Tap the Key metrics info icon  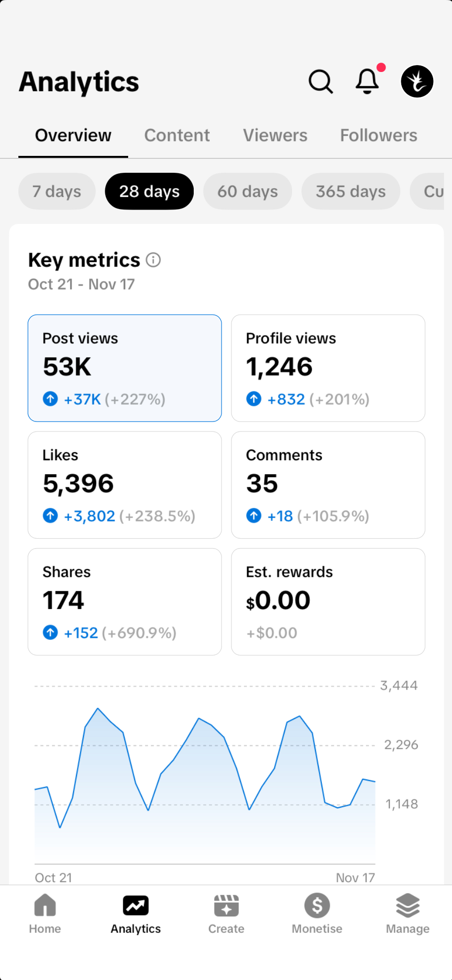click(x=153, y=260)
